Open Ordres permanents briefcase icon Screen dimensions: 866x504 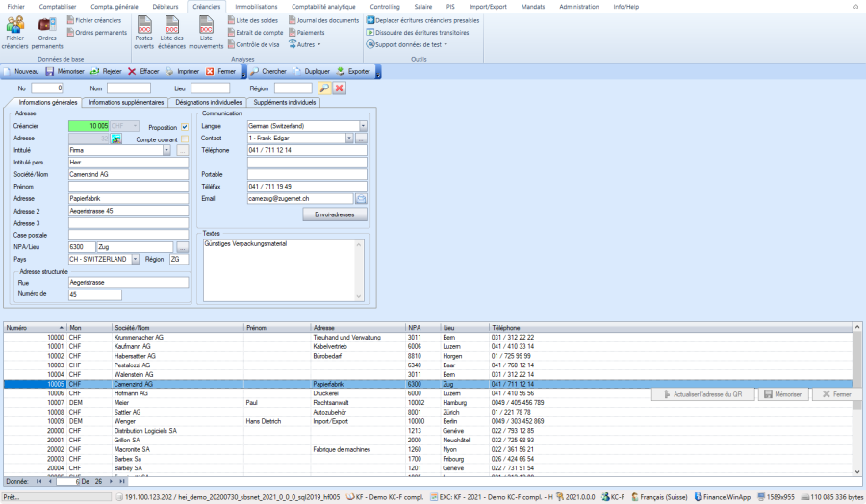[x=46, y=24]
